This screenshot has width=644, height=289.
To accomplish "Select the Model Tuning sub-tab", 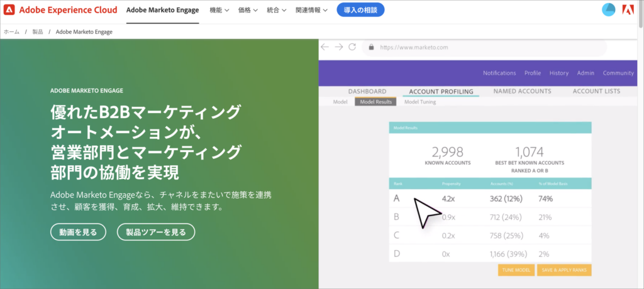I will coord(420,102).
